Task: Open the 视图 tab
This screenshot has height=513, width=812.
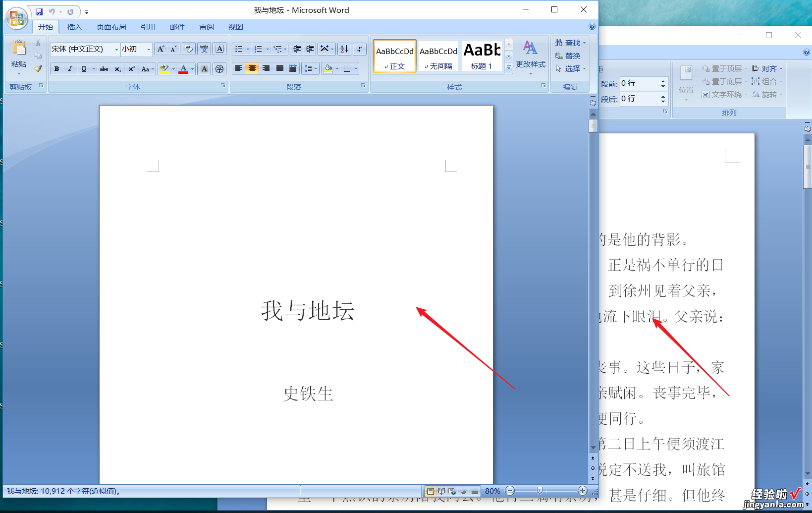Action: [x=236, y=27]
